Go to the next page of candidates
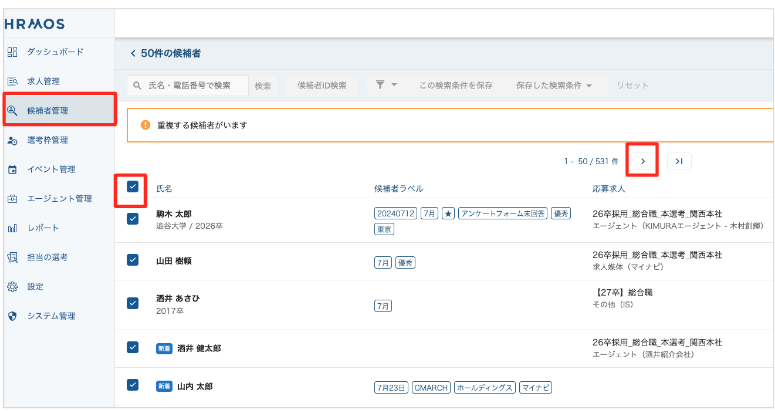775x412 pixels. click(x=642, y=160)
